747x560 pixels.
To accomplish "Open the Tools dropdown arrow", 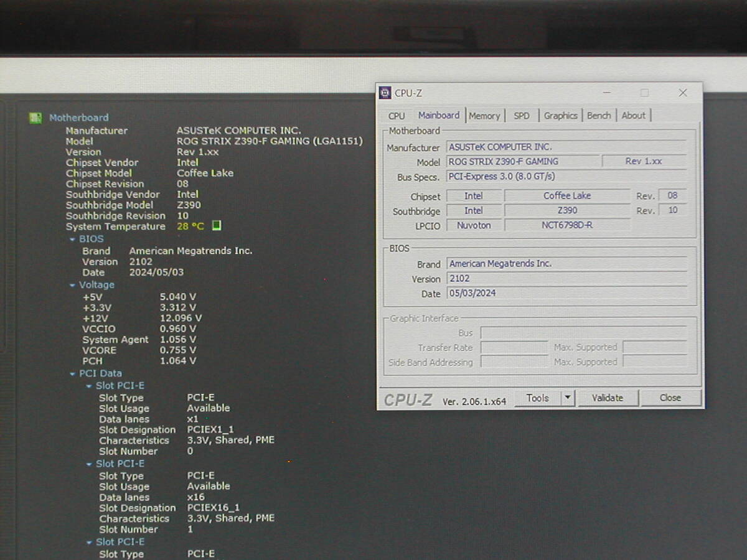I will [x=567, y=398].
